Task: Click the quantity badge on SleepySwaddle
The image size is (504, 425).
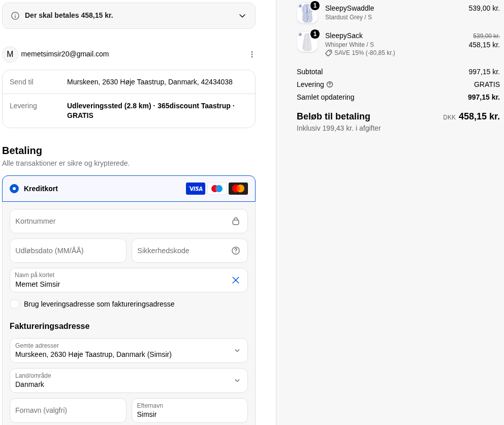Action: point(315,6)
